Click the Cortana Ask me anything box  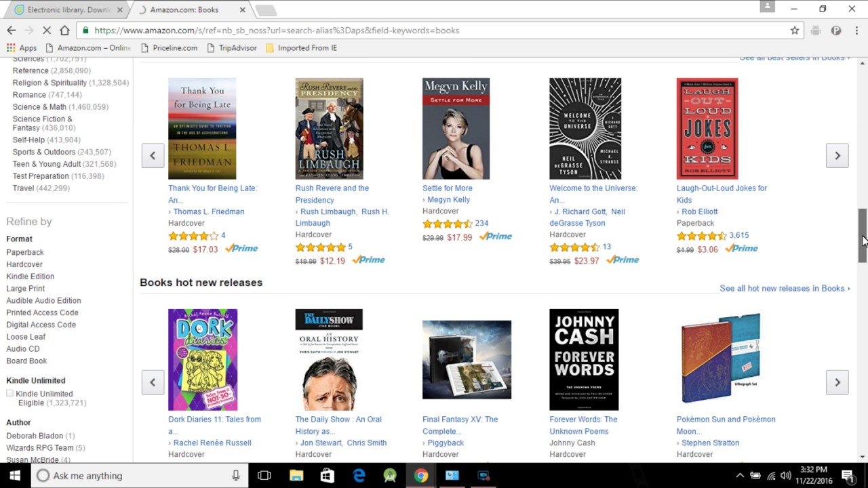tap(139, 476)
